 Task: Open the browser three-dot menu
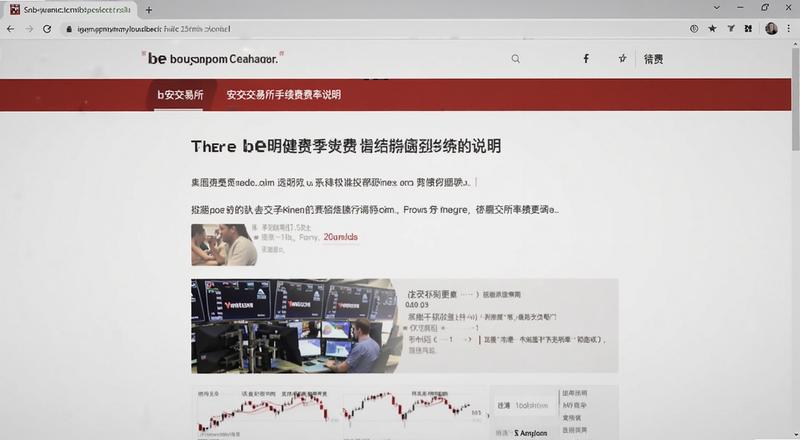click(789, 29)
